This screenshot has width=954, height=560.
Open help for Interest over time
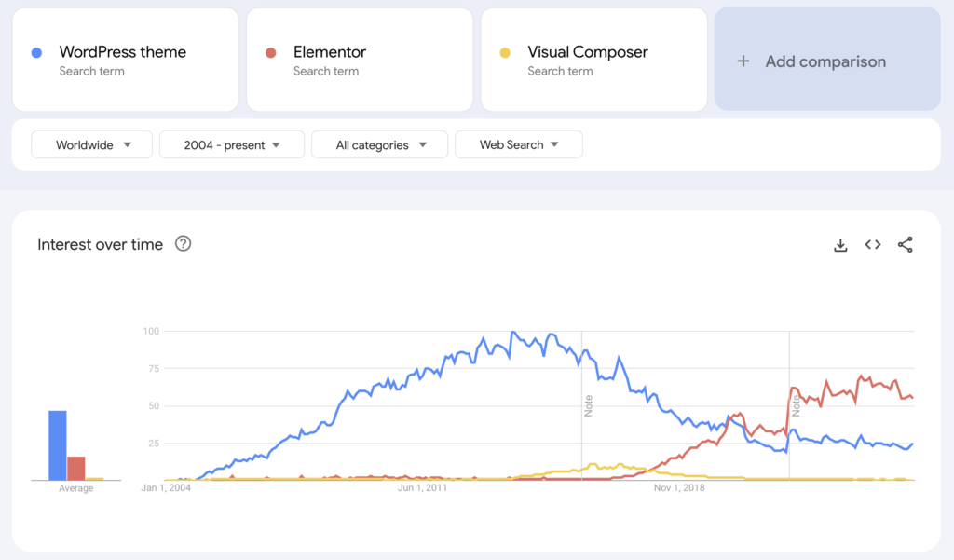click(184, 244)
